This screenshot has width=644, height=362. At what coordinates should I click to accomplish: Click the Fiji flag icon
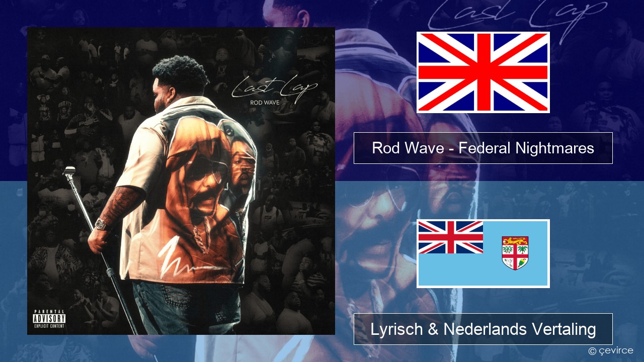pos(483,253)
